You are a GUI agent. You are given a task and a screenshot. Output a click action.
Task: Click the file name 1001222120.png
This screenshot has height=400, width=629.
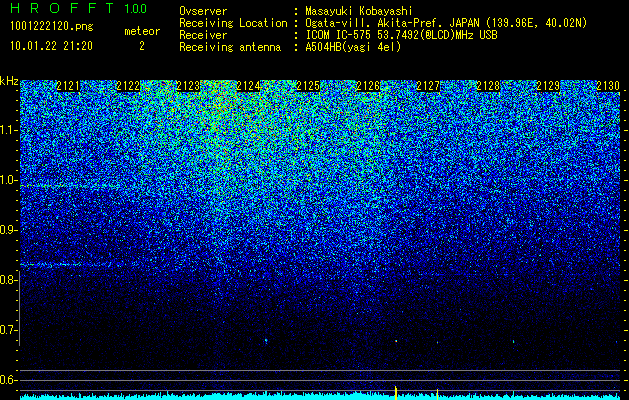click(52, 26)
